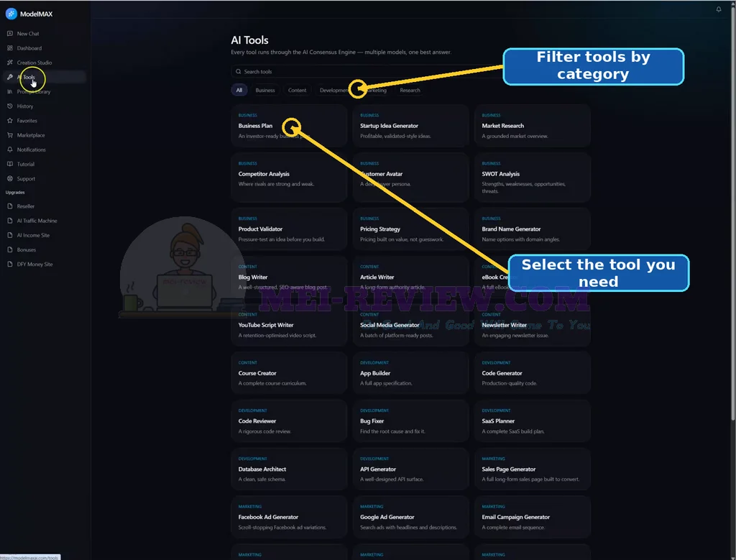Viewport: 736px width, 560px height.
Task: Click the Creation Studio icon
Action: 10,63
